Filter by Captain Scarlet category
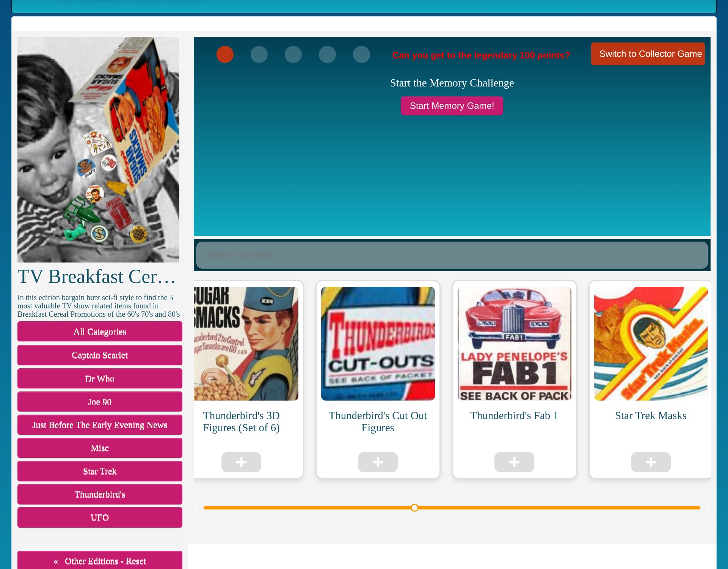The image size is (728, 569). coord(100,355)
